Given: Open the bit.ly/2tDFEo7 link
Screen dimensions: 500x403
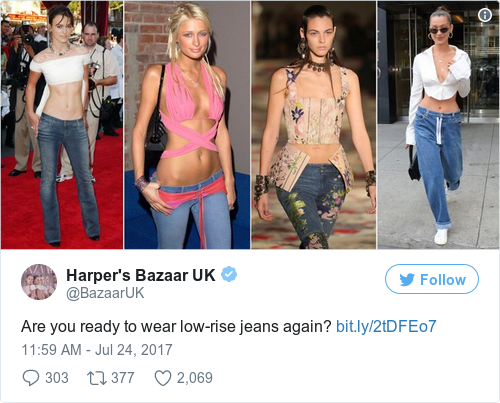Looking at the screenshot, I should pos(386,326).
